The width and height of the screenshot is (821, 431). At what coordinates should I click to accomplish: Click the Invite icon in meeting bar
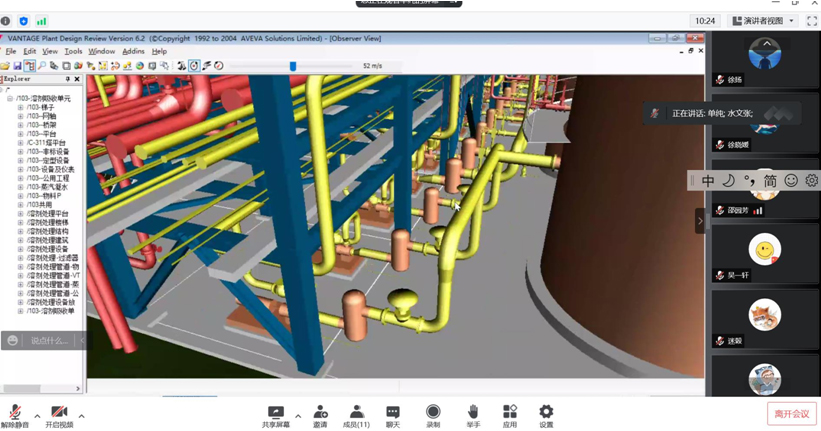click(x=320, y=415)
